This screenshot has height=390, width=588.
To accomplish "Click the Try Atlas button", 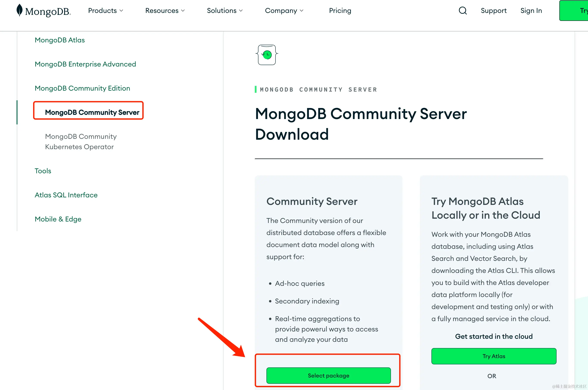I will pos(493,356).
